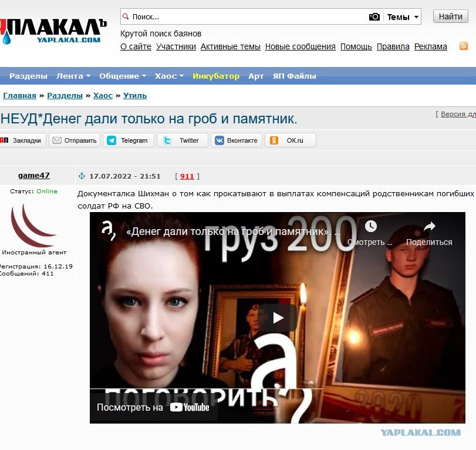
Task: Click the Иностранный агент user title
Action: click(x=34, y=253)
